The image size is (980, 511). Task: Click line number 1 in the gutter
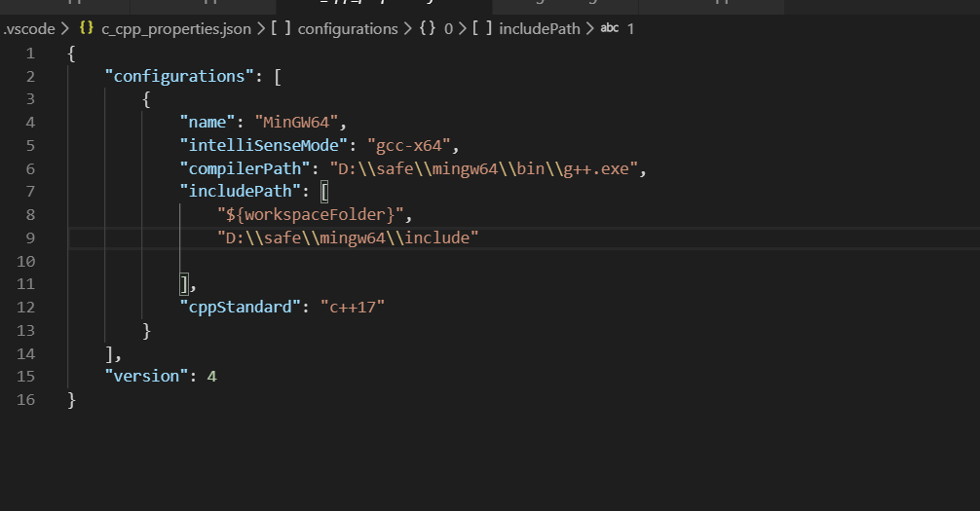pos(30,54)
